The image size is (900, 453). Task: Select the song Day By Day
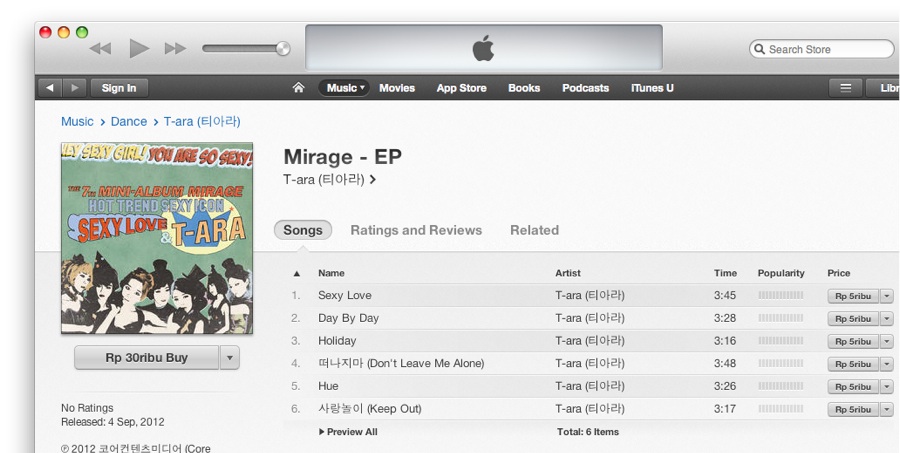pyautogui.click(x=348, y=318)
